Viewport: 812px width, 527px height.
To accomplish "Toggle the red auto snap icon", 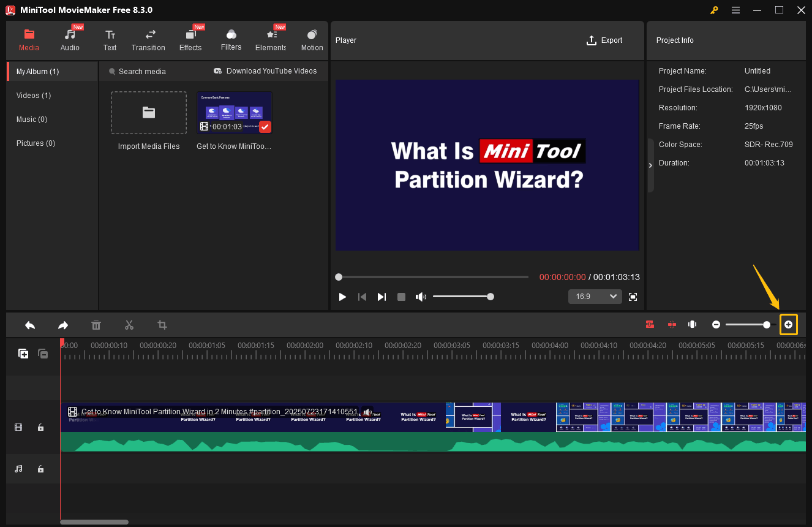I will 650,325.
